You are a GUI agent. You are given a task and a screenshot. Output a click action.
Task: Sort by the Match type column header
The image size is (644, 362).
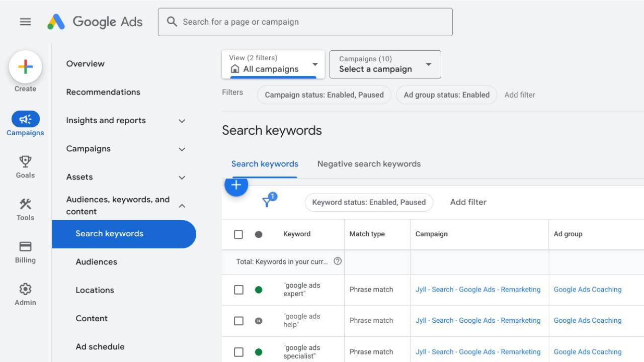(367, 234)
